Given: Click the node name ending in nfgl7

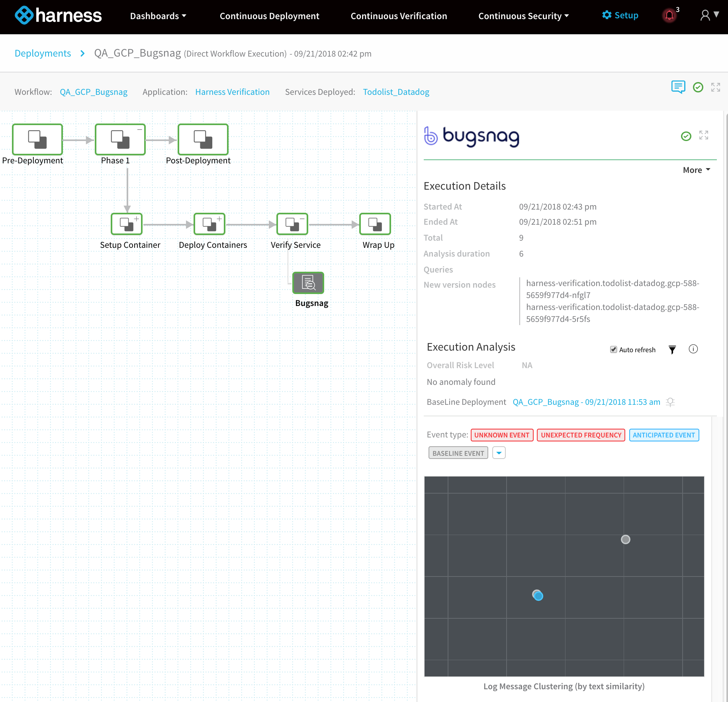Looking at the screenshot, I should pos(613,289).
